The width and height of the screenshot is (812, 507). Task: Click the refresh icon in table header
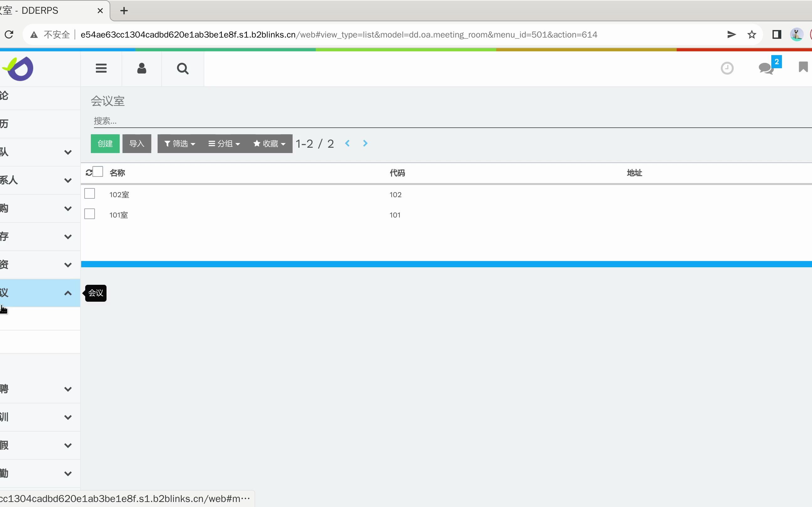click(x=89, y=173)
